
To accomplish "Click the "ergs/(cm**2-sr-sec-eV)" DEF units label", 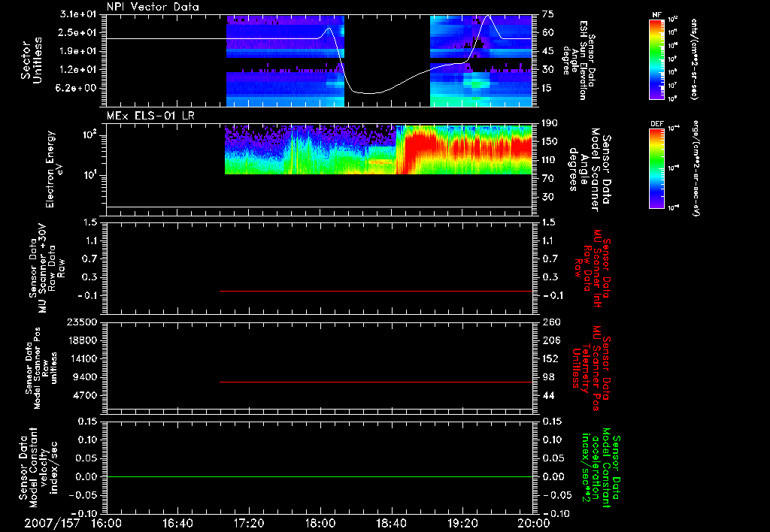I will pyautogui.click(x=695, y=168).
